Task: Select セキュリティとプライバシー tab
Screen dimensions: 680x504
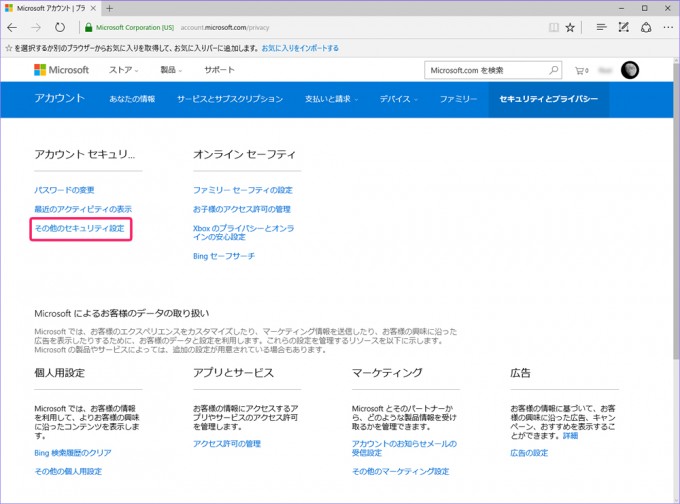Action: pos(549,99)
